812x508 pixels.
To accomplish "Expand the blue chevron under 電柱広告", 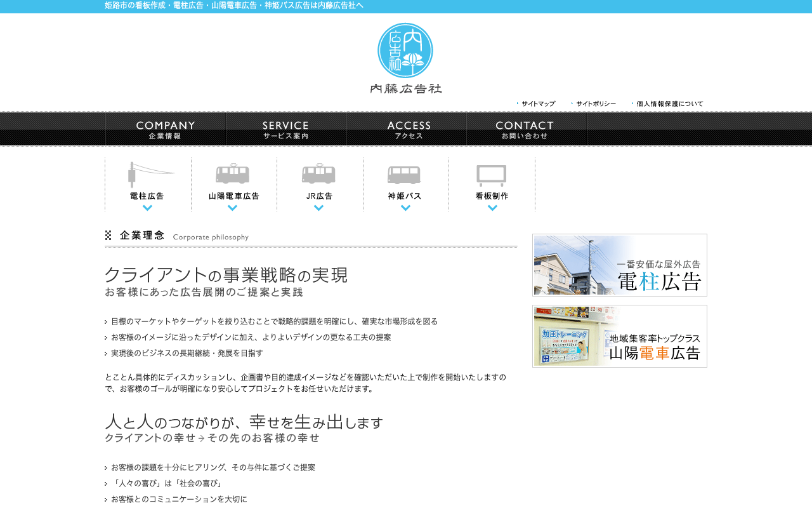I will [147, 208].
